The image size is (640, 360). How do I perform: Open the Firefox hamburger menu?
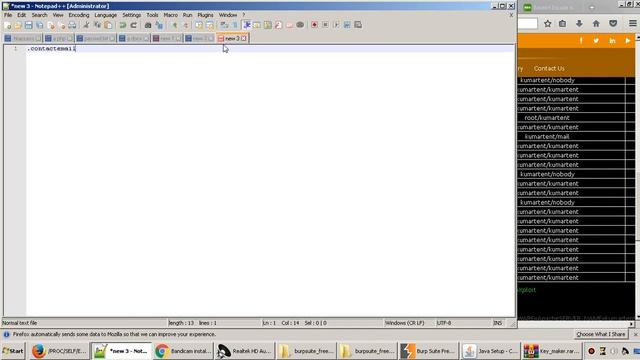633,24
